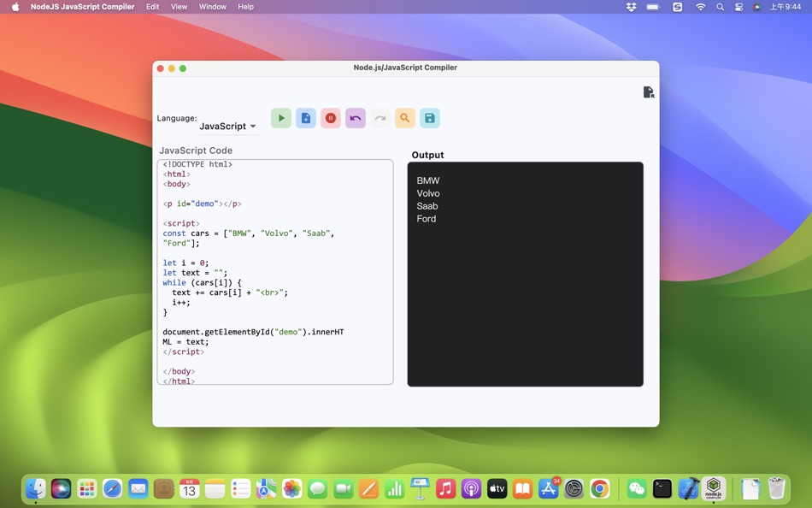Open Messages from the dock
The width and height of the screenshot is (812, 508).
pos(317,488)
